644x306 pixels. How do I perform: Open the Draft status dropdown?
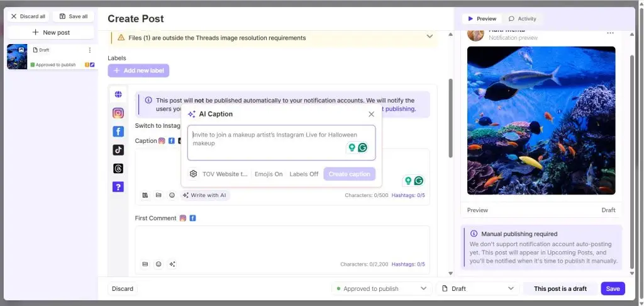click(478, 289)
